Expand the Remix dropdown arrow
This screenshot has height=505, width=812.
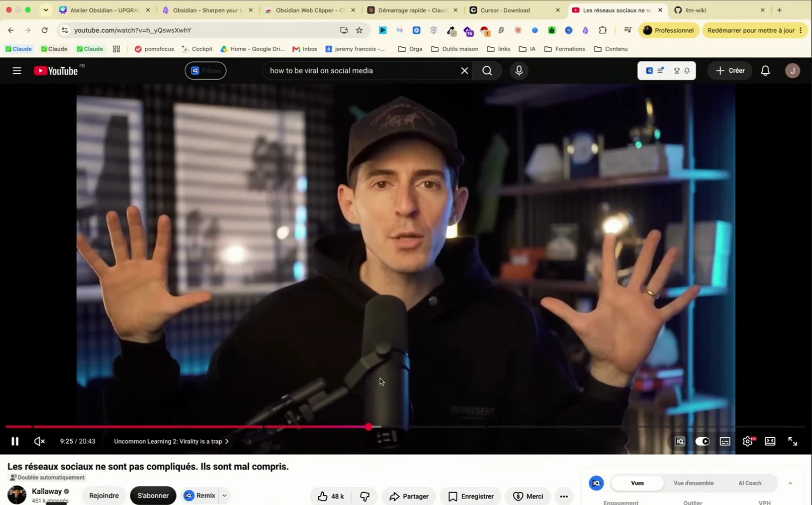(x=225, y=496)
